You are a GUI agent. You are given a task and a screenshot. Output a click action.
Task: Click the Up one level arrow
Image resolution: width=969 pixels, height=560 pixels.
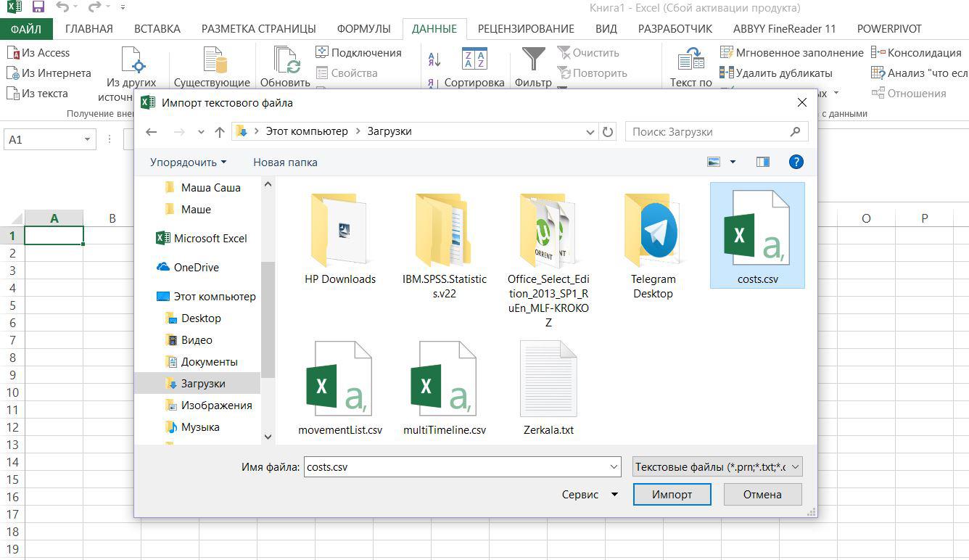click(x=220, y=132)
